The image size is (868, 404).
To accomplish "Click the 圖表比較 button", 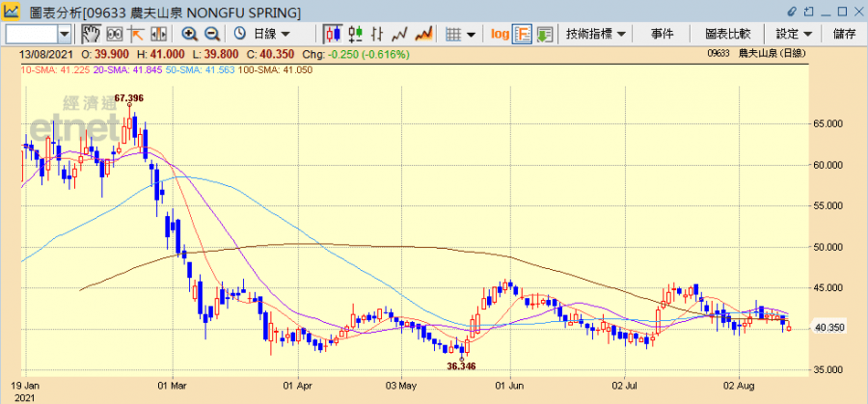I will pos(727,34).
